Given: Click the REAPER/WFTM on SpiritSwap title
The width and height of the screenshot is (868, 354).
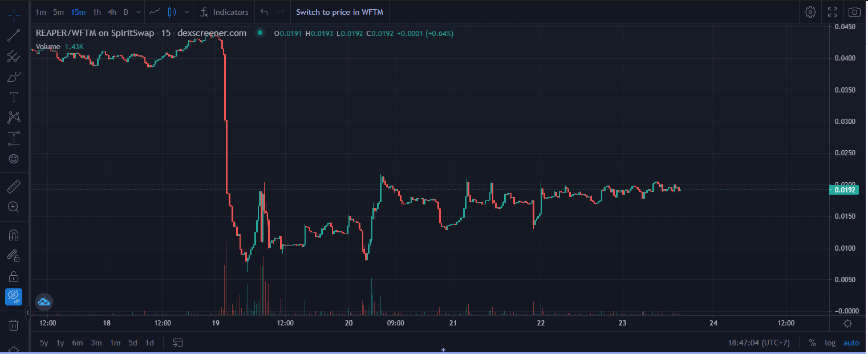Looking at the screenshot, I should [95, 33].
